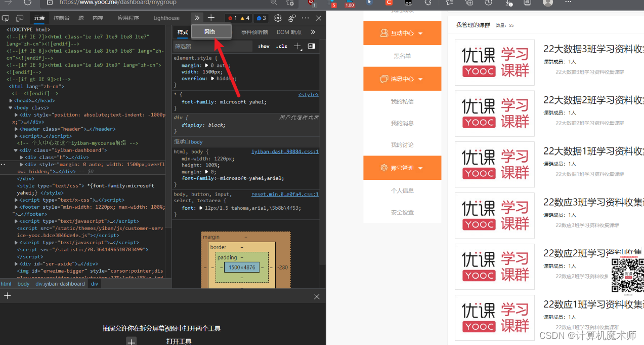Click the body link after 继承自
Viewport: 644px width, 345px height.
tap(196, 142)
